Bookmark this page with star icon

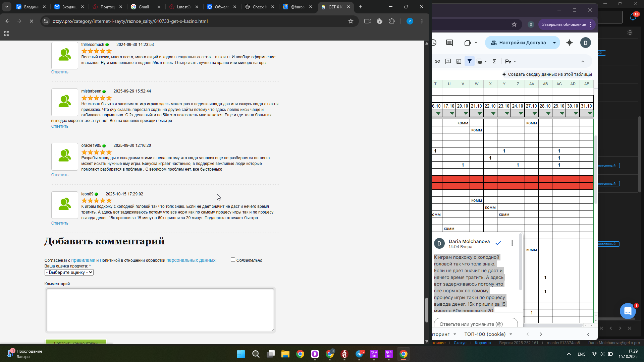click(351, 21)
